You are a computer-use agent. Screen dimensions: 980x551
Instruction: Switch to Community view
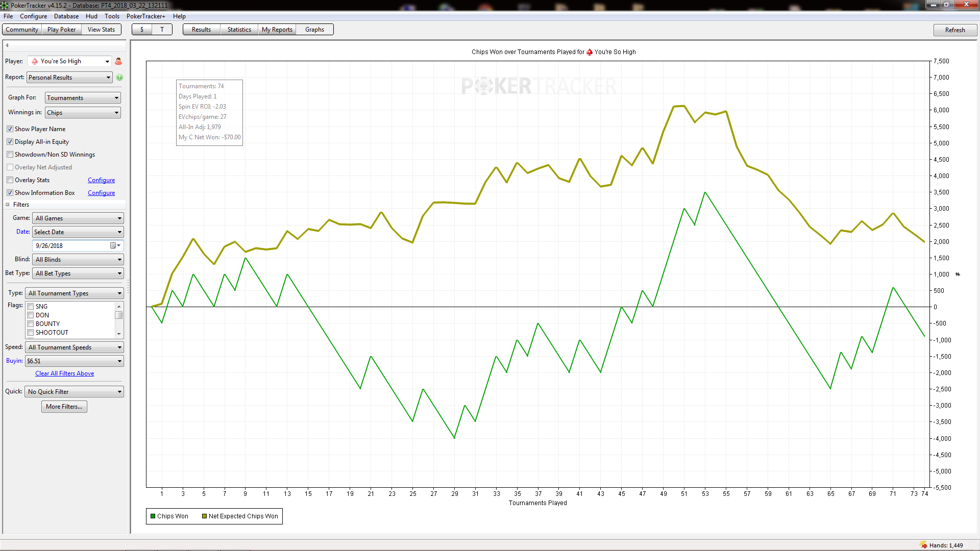click(x=22, y=30)
